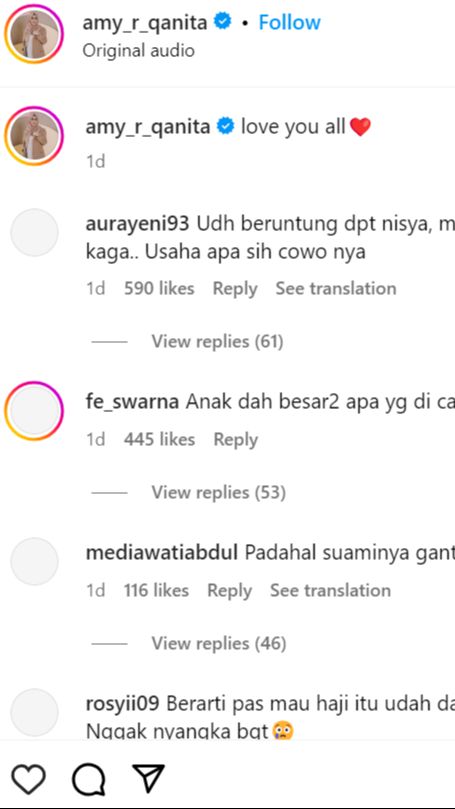Reply to mediawatiabdul's comment
Screen dimensions: 455x809
coord(230,590)
